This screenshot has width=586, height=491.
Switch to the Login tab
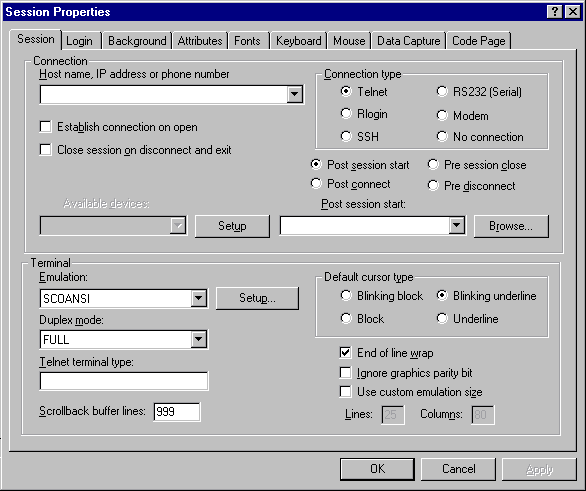(79, 41)
